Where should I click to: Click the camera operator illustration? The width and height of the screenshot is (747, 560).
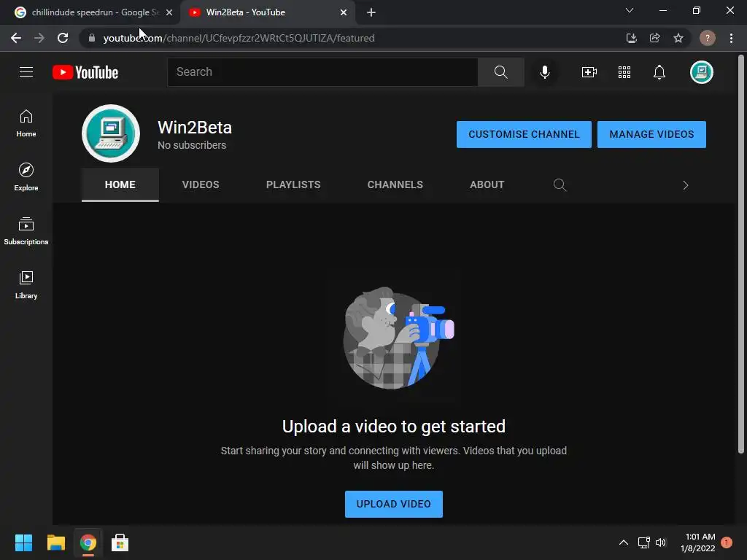point(398,338)
